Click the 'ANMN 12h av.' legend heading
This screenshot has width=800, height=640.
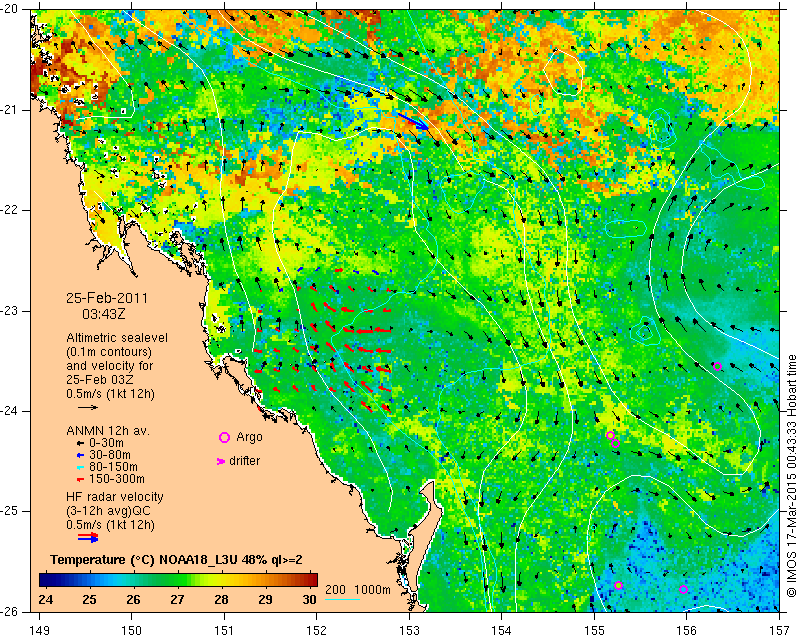point(108,431)
